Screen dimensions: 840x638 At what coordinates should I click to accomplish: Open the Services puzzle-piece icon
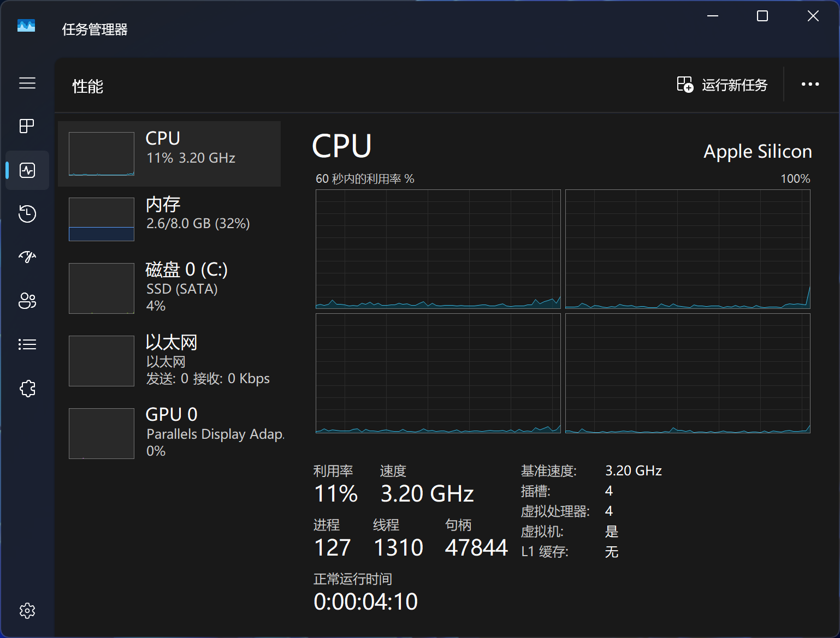[27, 389]
